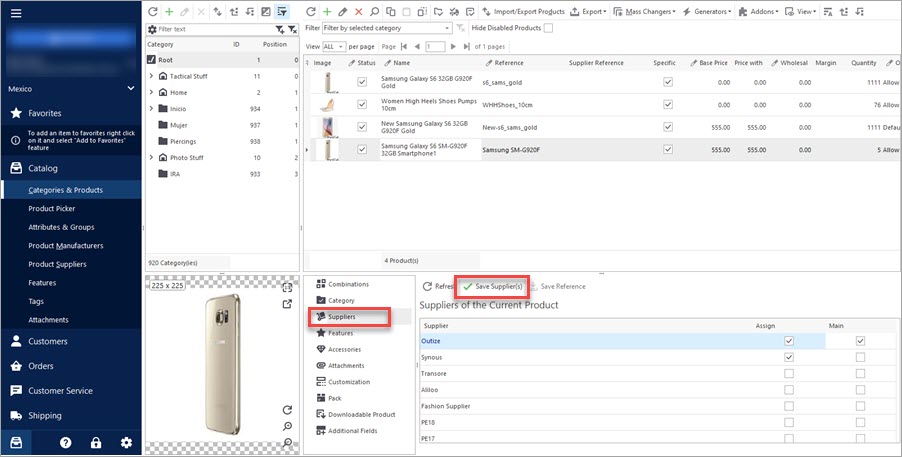Viewport: 902px width, 457px height.
Task: Click the add filter funnel icon
Action: point(280,29)
